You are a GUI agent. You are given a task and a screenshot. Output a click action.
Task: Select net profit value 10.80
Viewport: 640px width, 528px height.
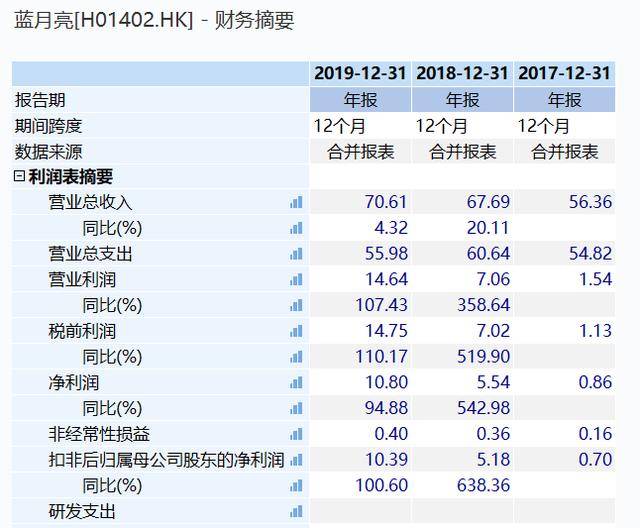(x=386, y=382)
